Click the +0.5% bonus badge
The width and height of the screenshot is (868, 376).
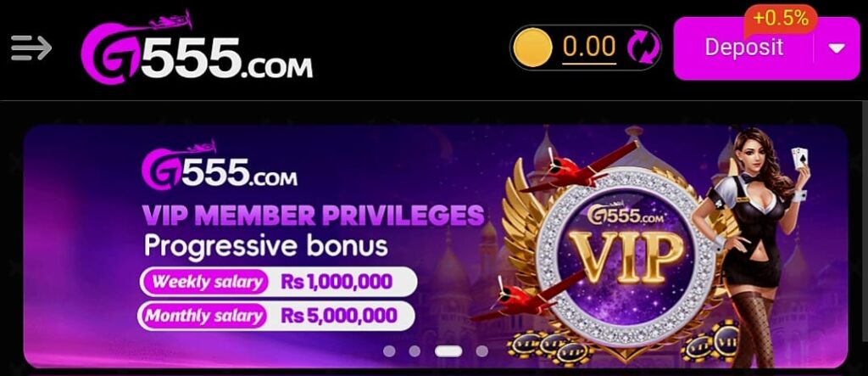(781, 19)
